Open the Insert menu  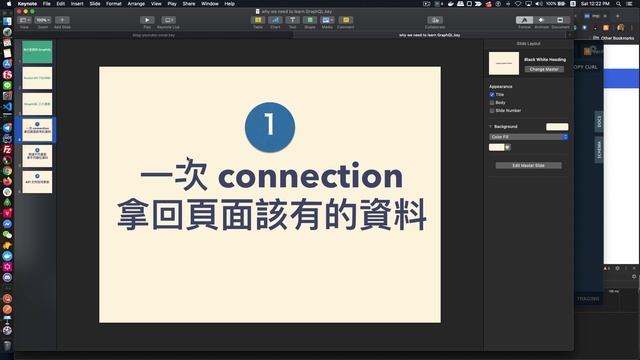point(77,4)
